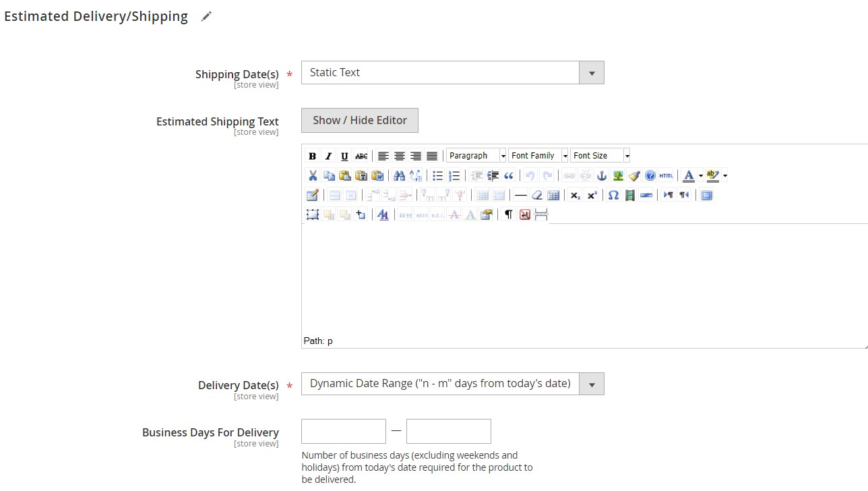Click the subscript icon

click(x=575, y=195)
